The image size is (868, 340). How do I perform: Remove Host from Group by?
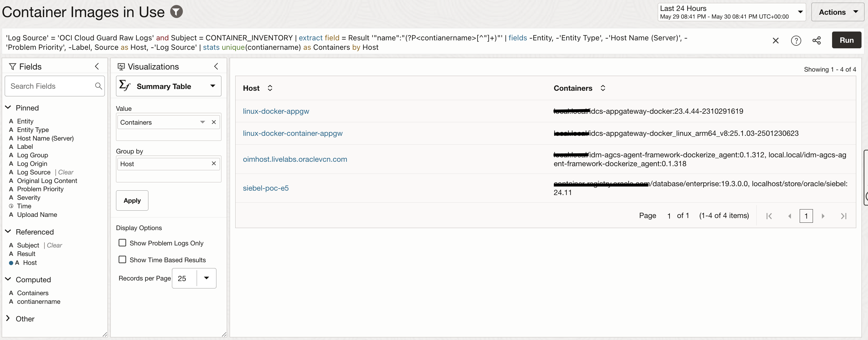tap(214, 164)
